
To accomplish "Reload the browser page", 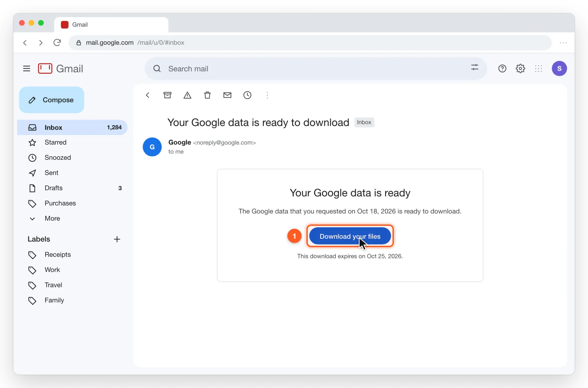I will click(57, 42).
